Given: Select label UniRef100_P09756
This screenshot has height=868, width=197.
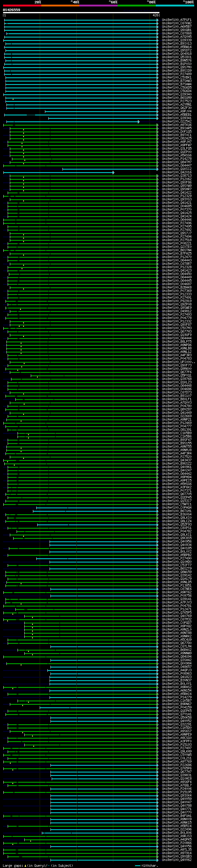Looking at the screenshot, I should point(177,596).
